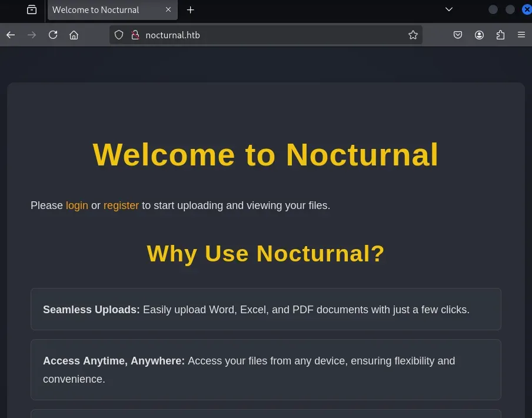The image size is (532, 418).
Task: Open the application hamburger menu
Action: point(521,35)
